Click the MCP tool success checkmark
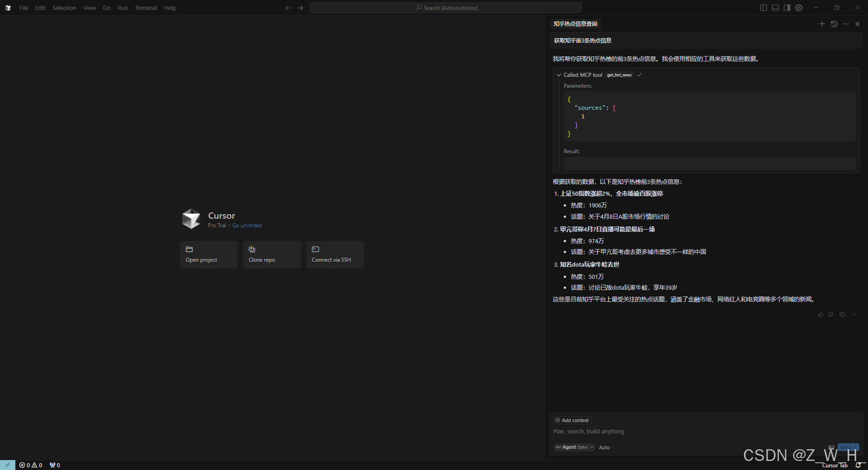Viewport: 868px width, 470px height. point(639,75)
